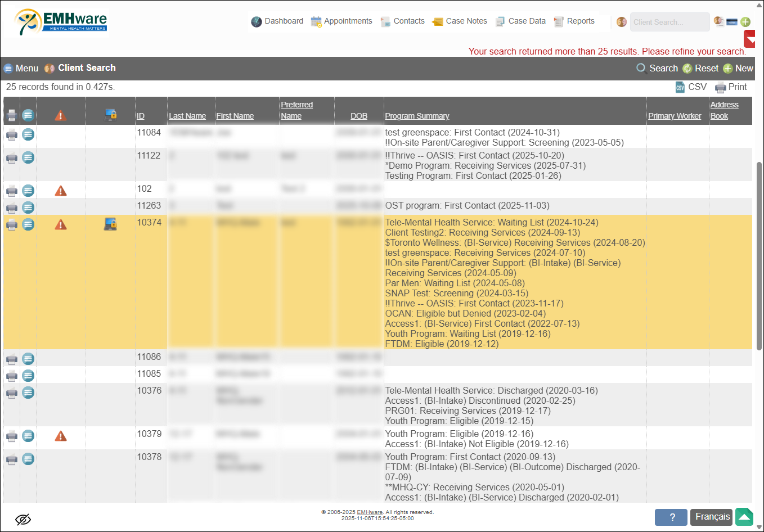This screenshot has width=764, height=532.
Task: Expand the red dropdown arrow tab
Action: coord(750,39)
